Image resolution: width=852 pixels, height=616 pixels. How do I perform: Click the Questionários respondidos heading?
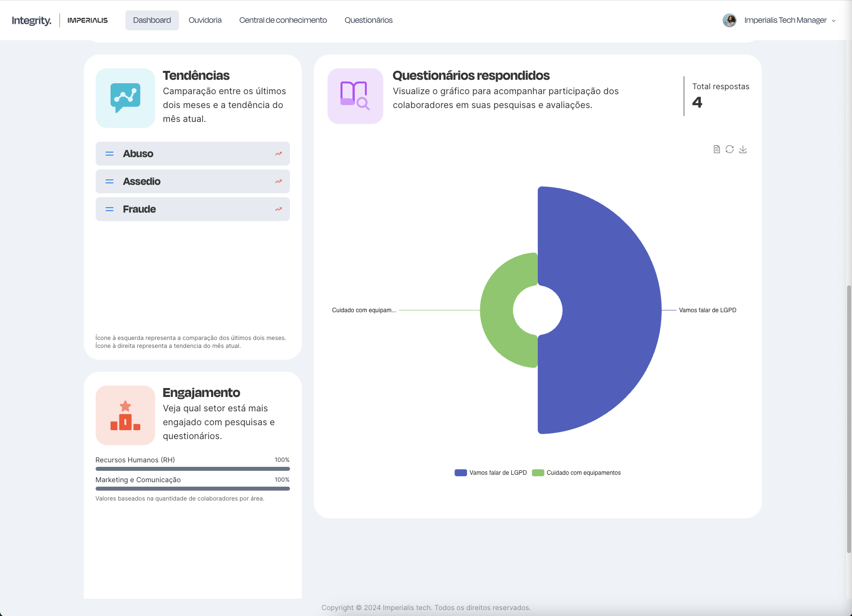click(x=471, y=75)
